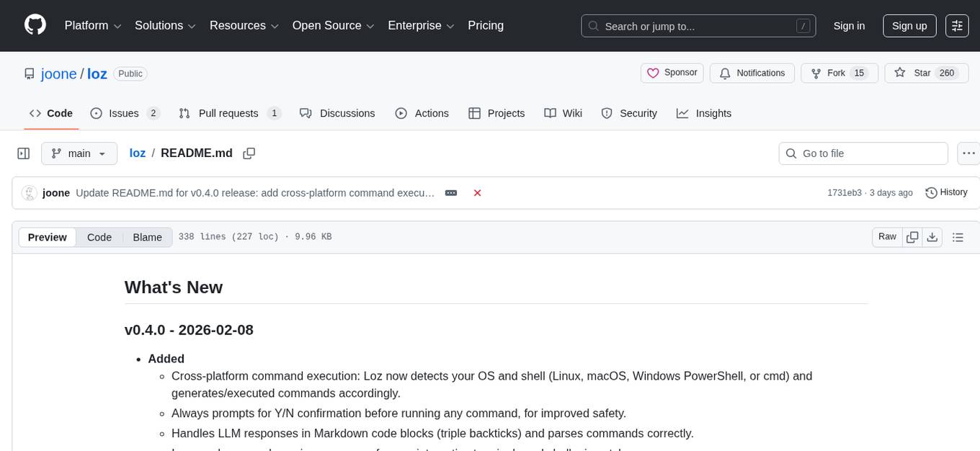
Task: Copy the README.md file path
Action: point(249,153)
